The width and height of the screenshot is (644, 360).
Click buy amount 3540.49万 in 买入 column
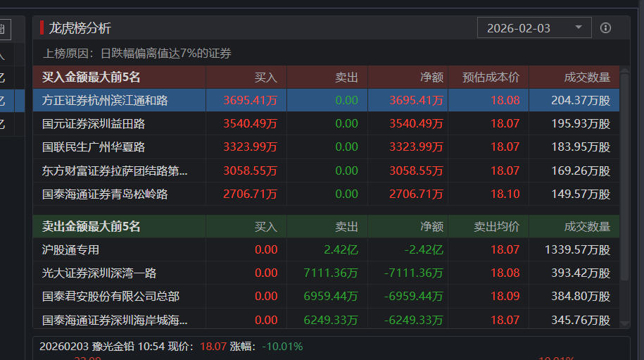(x=250, y=124)
